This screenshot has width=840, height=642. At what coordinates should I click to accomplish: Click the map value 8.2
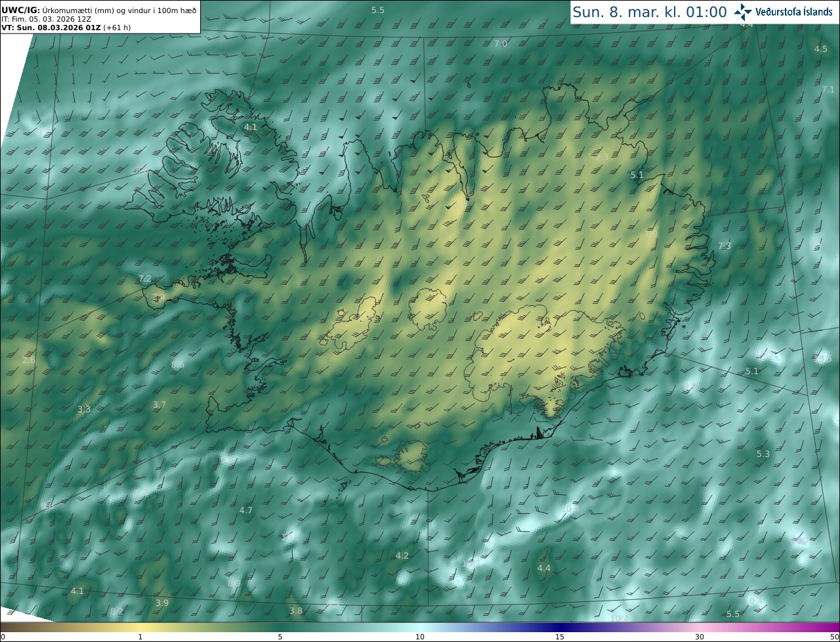click(x=116, y=612)
